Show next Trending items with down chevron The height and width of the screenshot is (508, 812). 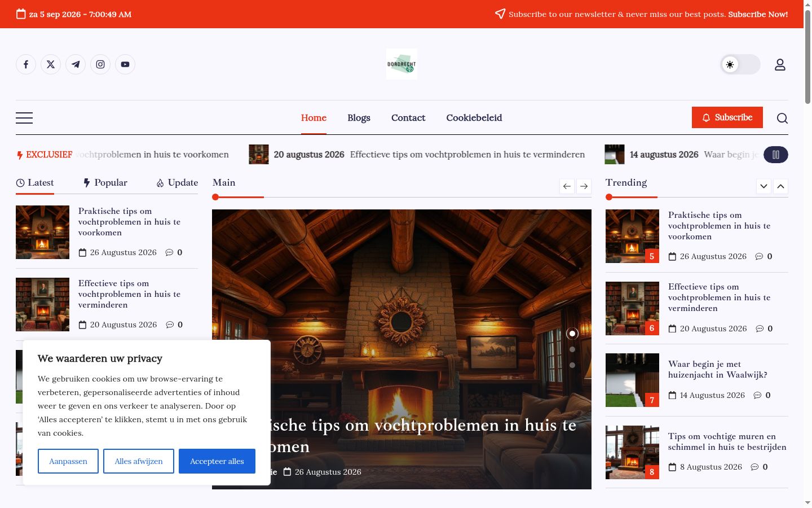click(x=764, y=186)
